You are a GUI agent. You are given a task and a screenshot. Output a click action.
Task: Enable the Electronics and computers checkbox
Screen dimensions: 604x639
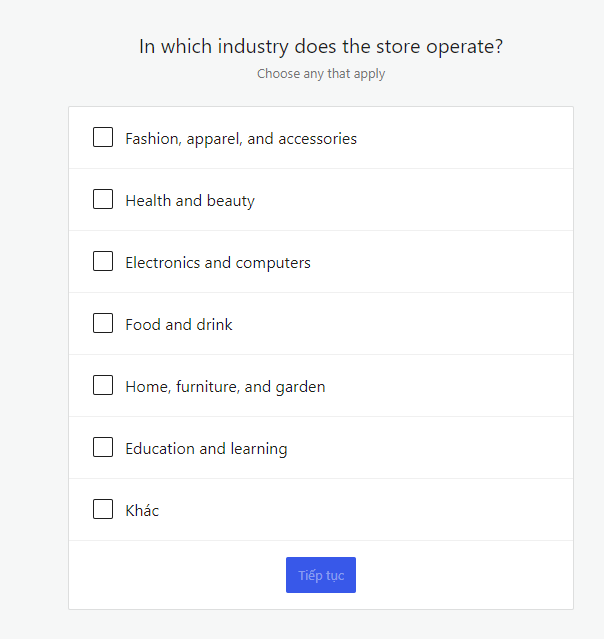coord(103,261)
